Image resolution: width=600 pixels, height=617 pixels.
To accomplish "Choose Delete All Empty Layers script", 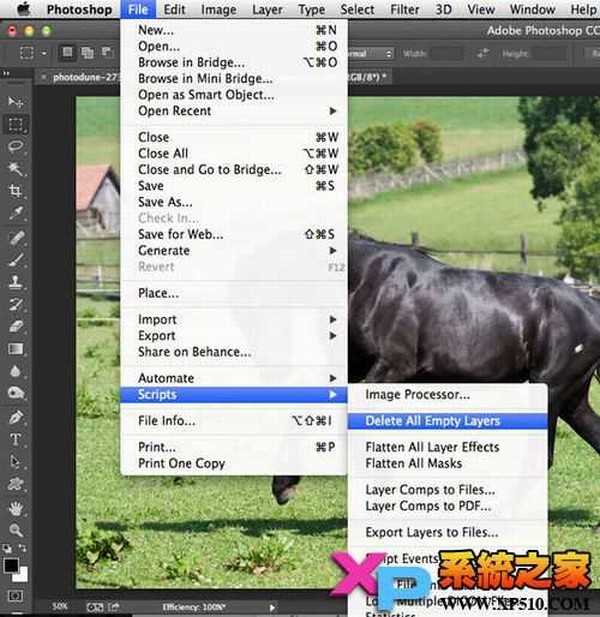I will (432, 421).
